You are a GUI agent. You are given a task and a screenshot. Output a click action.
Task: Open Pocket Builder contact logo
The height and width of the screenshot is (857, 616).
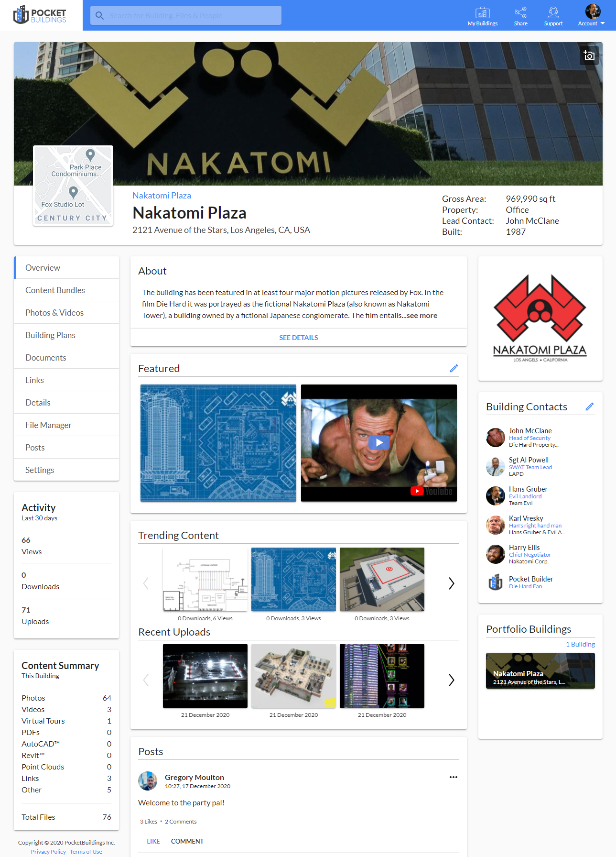coord(496,582)
